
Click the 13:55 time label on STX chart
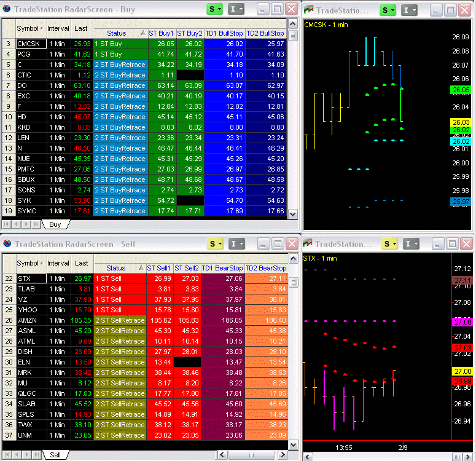(x=344, y=447)
